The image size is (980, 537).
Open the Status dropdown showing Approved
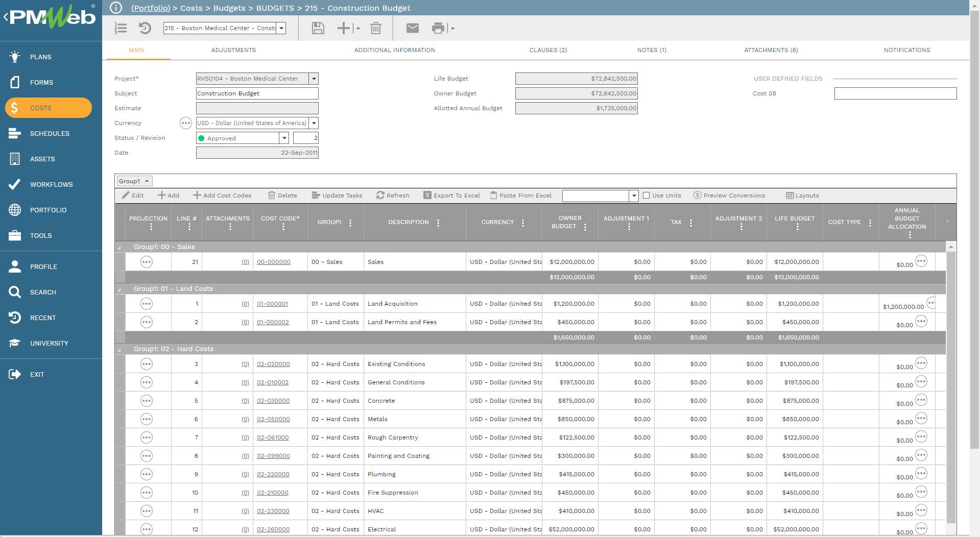point(284,138)
